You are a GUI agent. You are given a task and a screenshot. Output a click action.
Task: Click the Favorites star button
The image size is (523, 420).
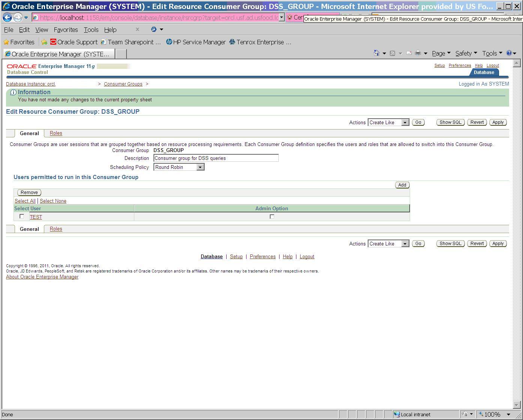click(19, 42)
